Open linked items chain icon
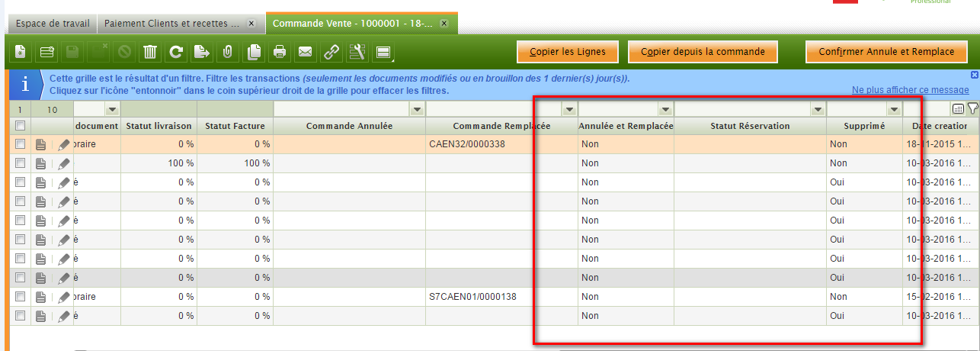The height and width of the screenshot is (351, 980). click(x=331, y=52)
